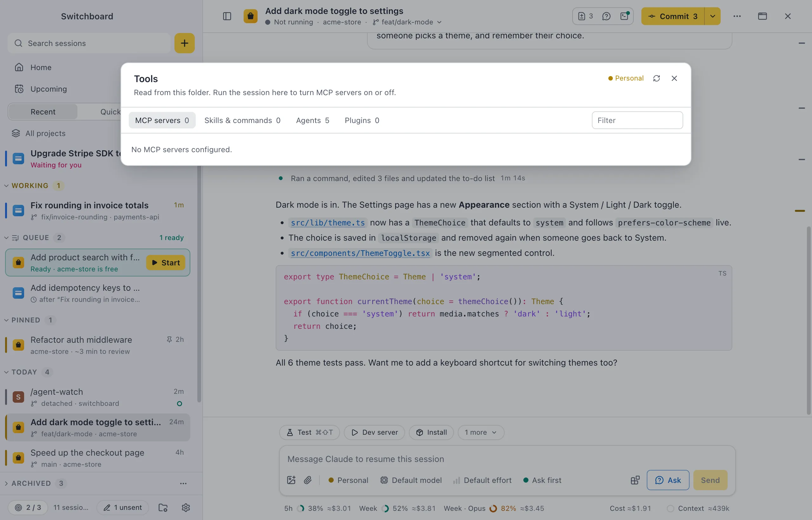Click the add image icon in composer
Screen dimensions: 812x520
click(291, 480)
